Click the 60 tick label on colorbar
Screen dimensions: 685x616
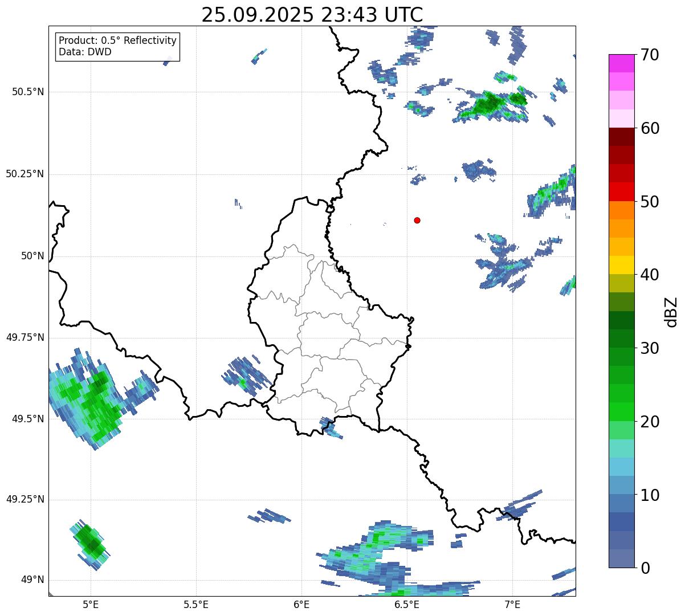[650, 128]
